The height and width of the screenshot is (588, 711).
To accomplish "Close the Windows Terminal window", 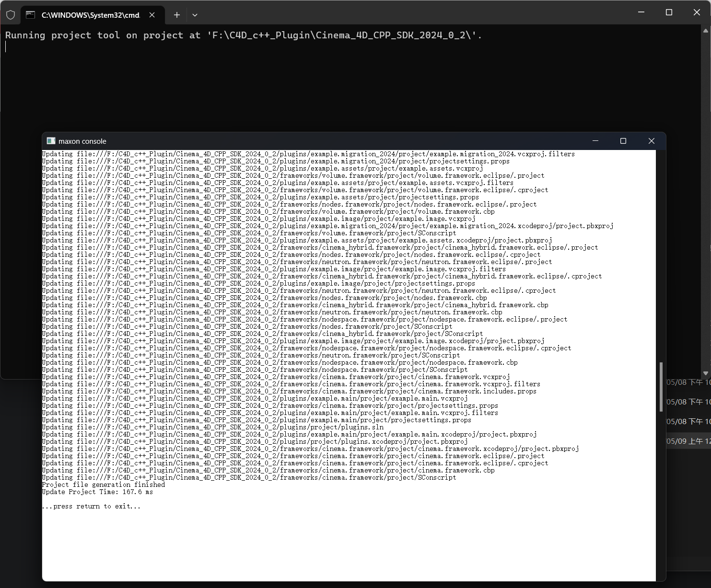I will 697,12.
